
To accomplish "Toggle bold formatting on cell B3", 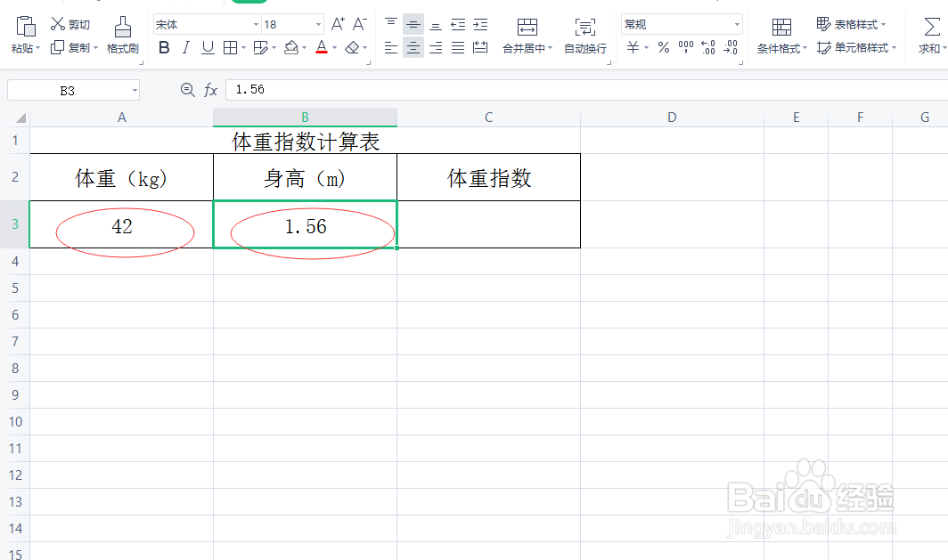I will click(163, 47).
